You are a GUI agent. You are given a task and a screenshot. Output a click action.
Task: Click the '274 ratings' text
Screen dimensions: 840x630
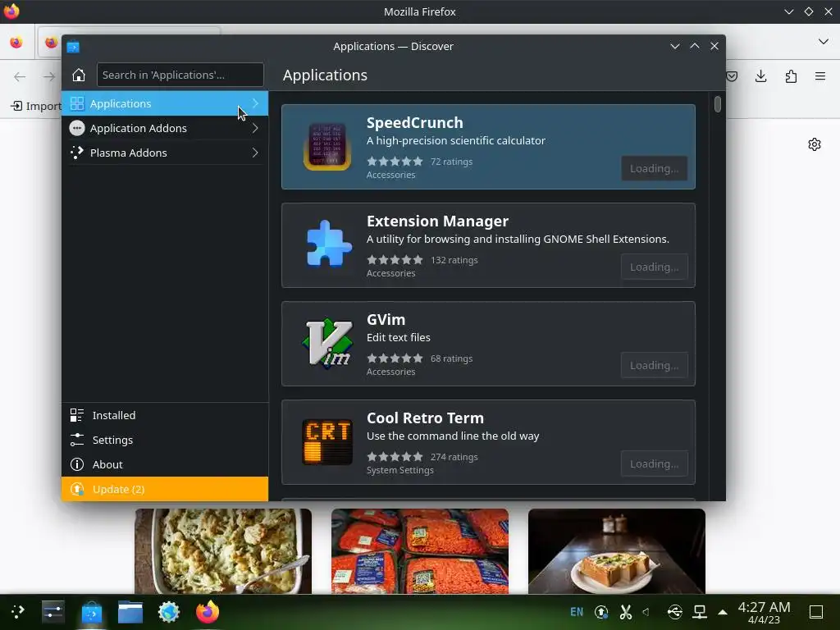click(454, 457)
